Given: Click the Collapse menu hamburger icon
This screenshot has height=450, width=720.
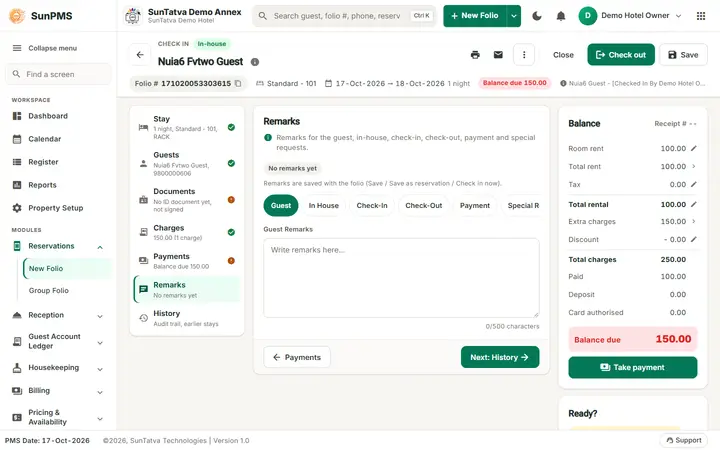Looking at the screenshot, I should 17,48.
